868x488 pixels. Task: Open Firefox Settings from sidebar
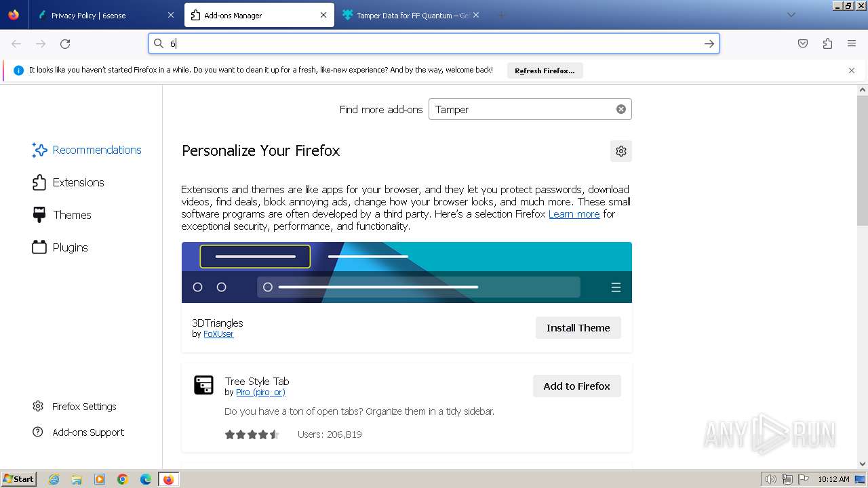(74, 407)
